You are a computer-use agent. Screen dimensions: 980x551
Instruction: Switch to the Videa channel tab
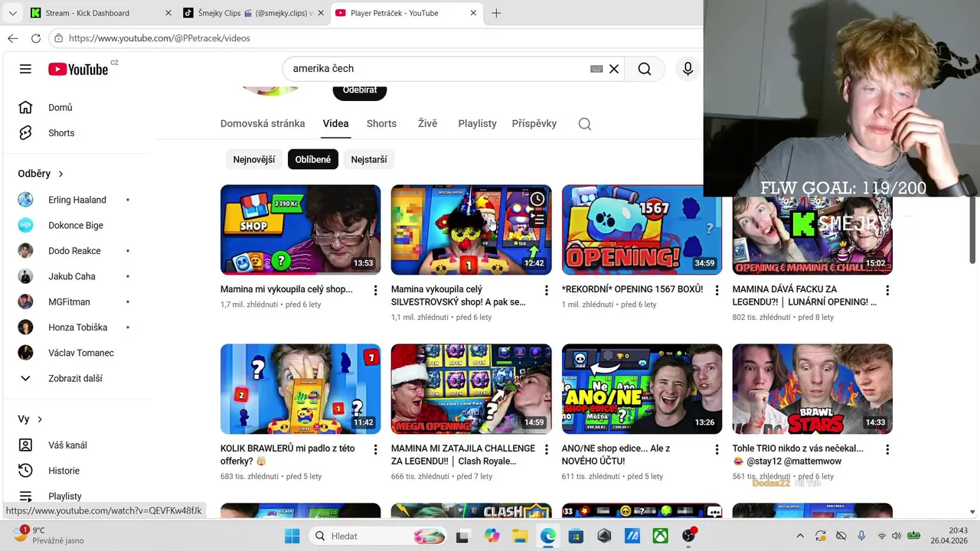coord(335,124)
